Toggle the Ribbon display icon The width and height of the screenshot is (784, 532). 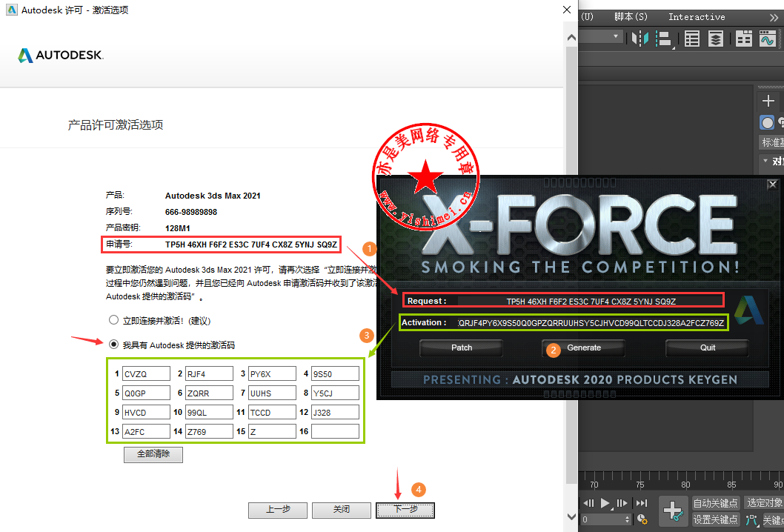[744, 39]
